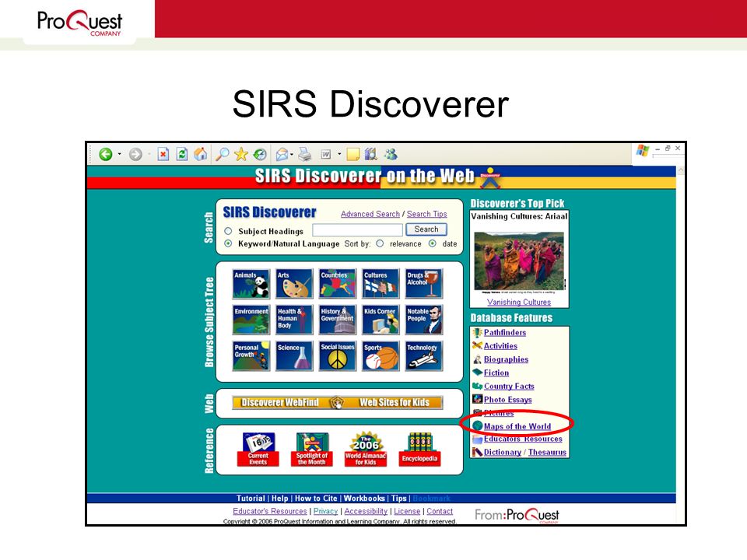The image size is (747, 560).
Task: Sort results by date radio
Action: click(x=432, y=243)
